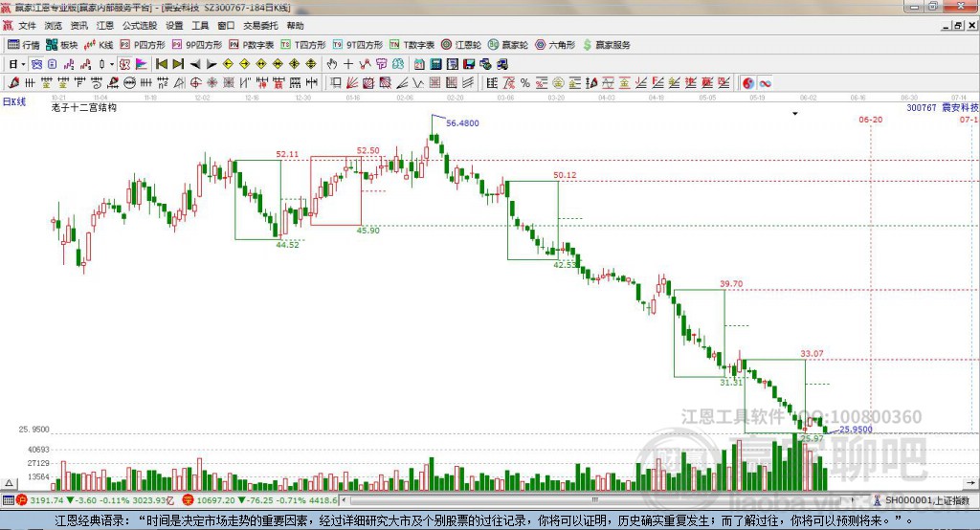980x530 pixels.
Task: Click the gold circle 金 icon
Action: click(558, 82)
